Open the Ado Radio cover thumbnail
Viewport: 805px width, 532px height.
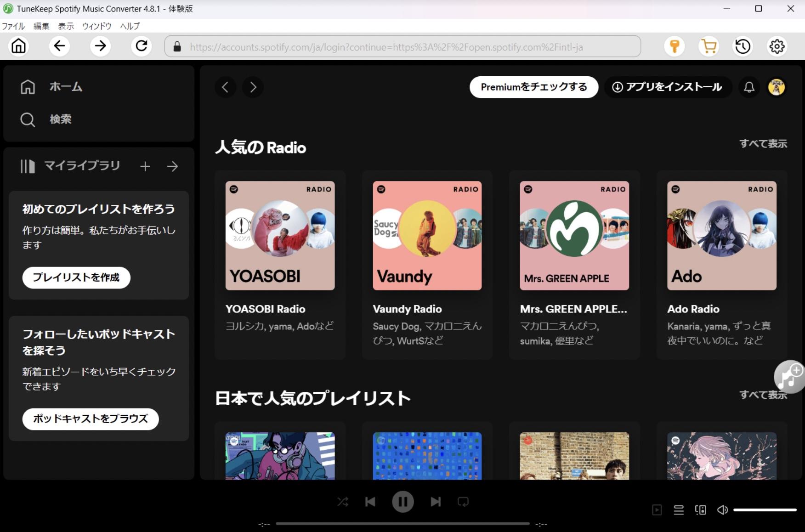722,236
